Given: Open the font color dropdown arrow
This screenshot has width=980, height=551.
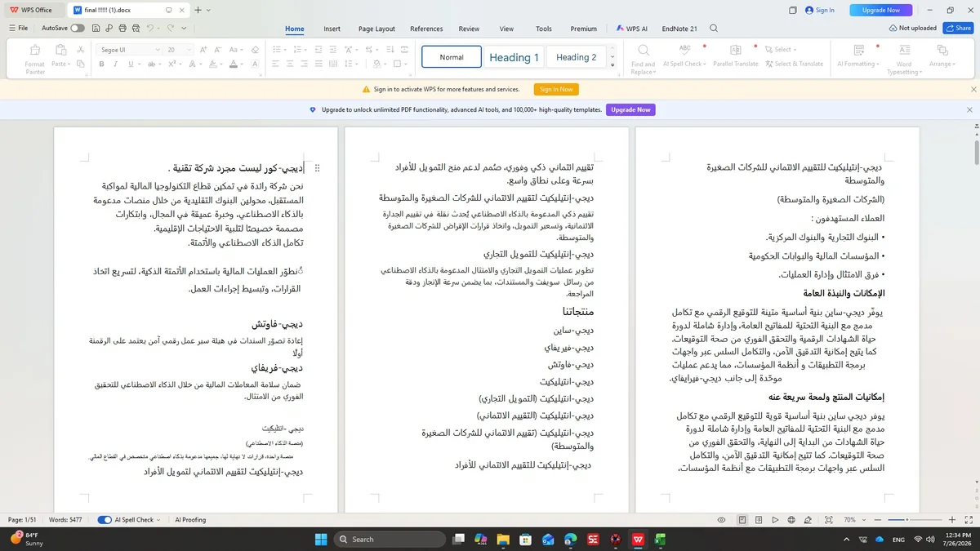Looking at the screenshot, I should 243,64.
